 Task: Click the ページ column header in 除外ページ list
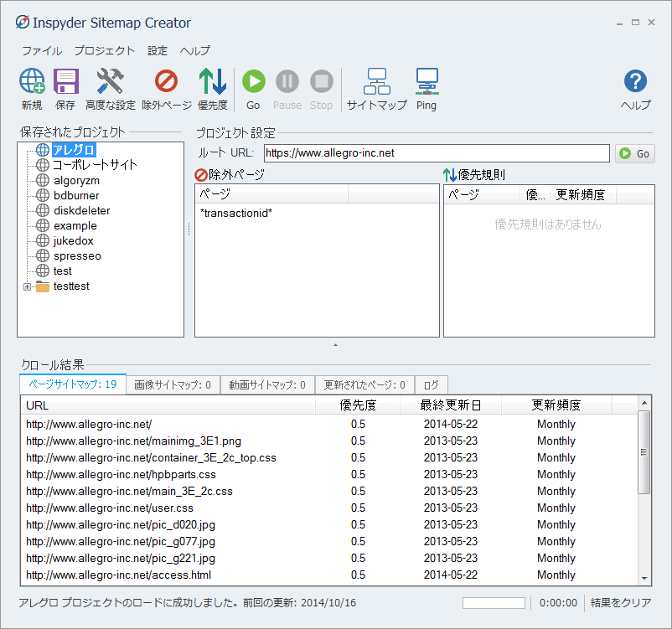(x=271, y=194)
